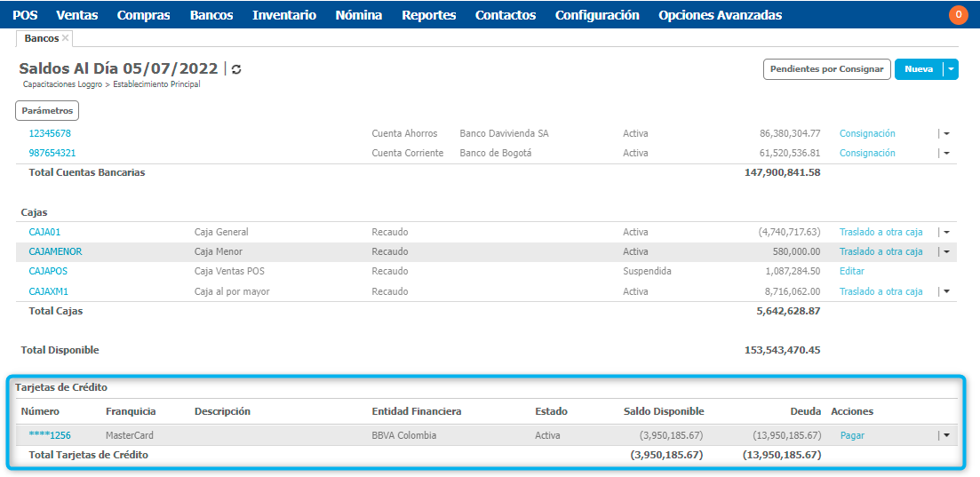
Task: Expand actions dropdown for account 987654321
Action: (x=945, y=153)
